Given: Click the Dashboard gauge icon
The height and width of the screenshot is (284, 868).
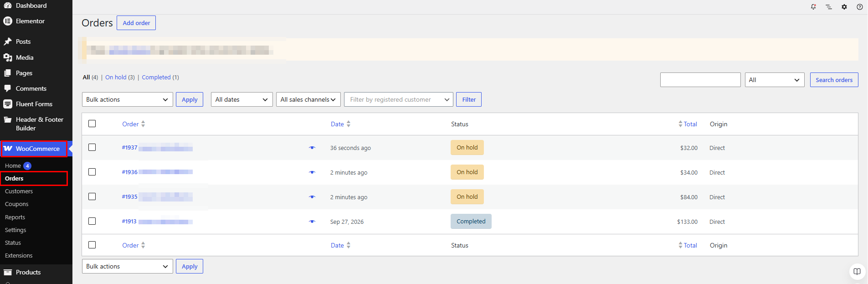Looking at the screenshot, I should [8, 5].
